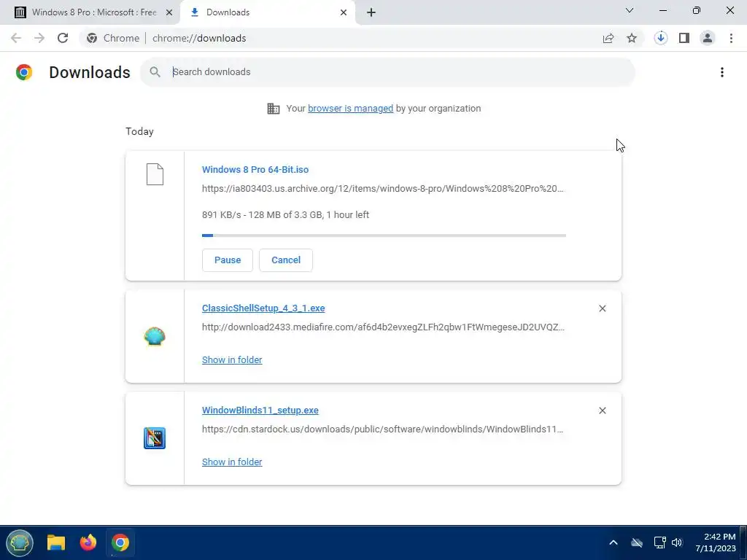Close the Downloads tab
This screenshot has width=747, height=560.
coord(344,12)
